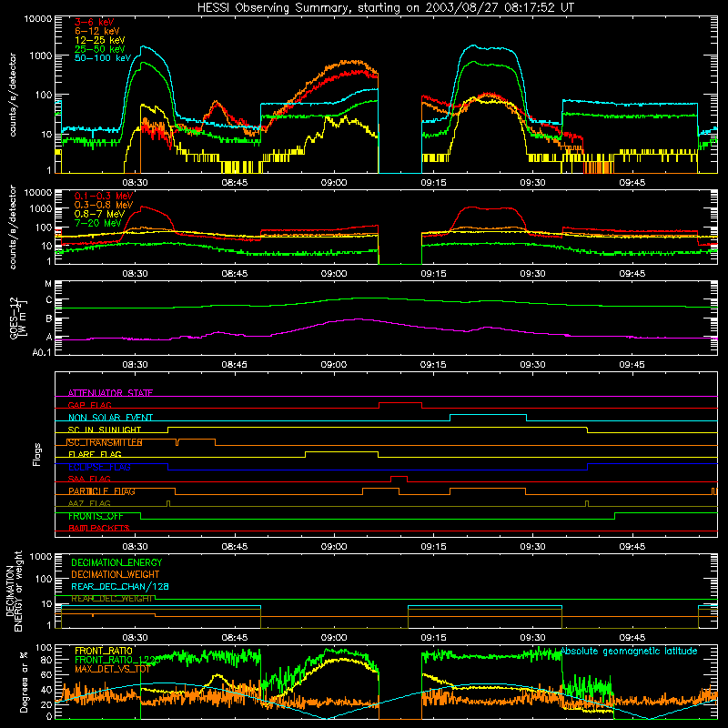Select the yellow 0.8-7 MeV legend label

pos(99,214)
